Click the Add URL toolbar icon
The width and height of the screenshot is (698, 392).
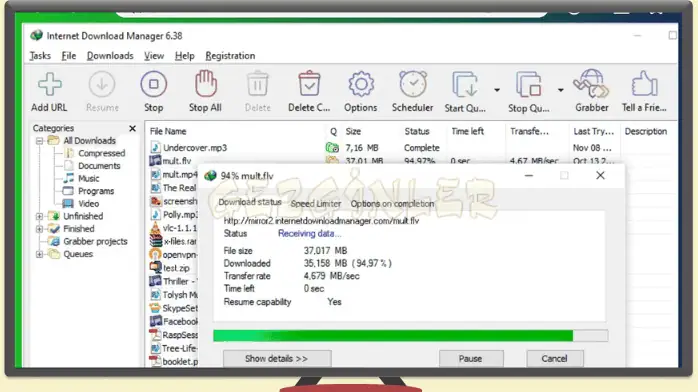pyautogui.click(x=49, y=85)
